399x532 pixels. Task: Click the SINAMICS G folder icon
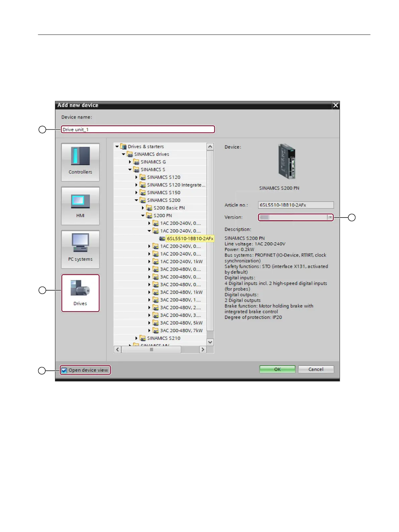[x=136, y=162]
